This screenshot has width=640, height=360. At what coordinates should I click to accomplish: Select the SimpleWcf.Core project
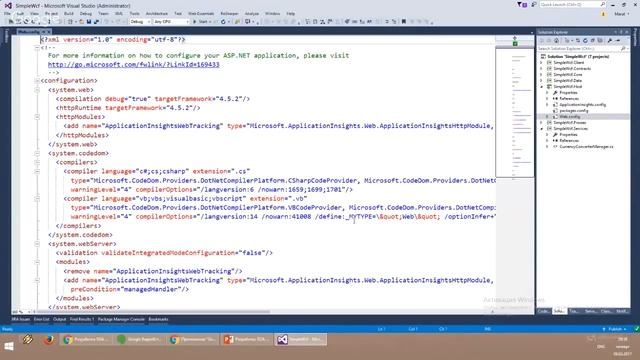tap(568, 75)
